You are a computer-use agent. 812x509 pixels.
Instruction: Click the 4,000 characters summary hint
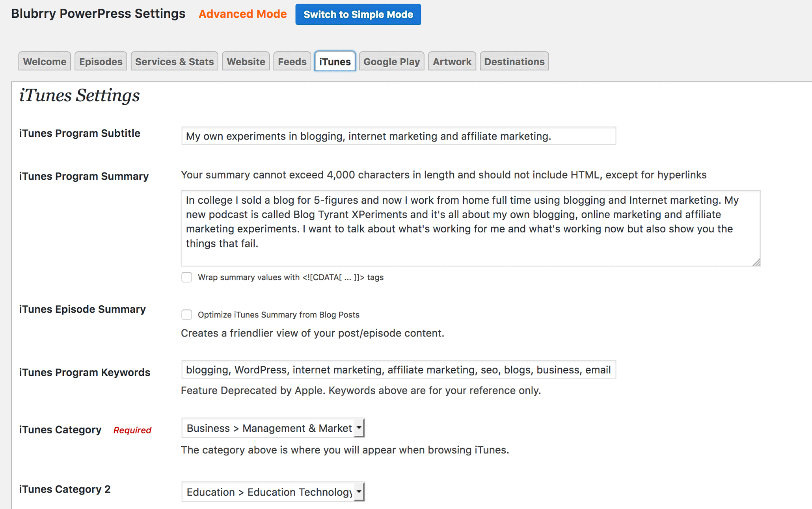444,175
